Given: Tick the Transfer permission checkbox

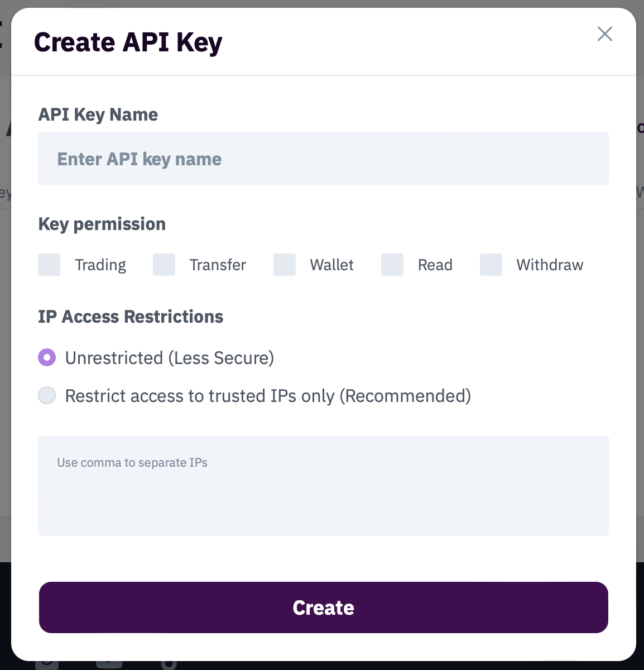Looking at the screenshot, I should [x=164, y=265].
